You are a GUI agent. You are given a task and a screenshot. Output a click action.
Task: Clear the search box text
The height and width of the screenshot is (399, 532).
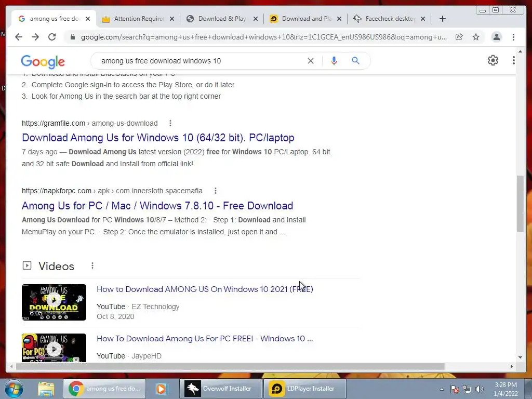pyautogui.click(x=311, y=61)
